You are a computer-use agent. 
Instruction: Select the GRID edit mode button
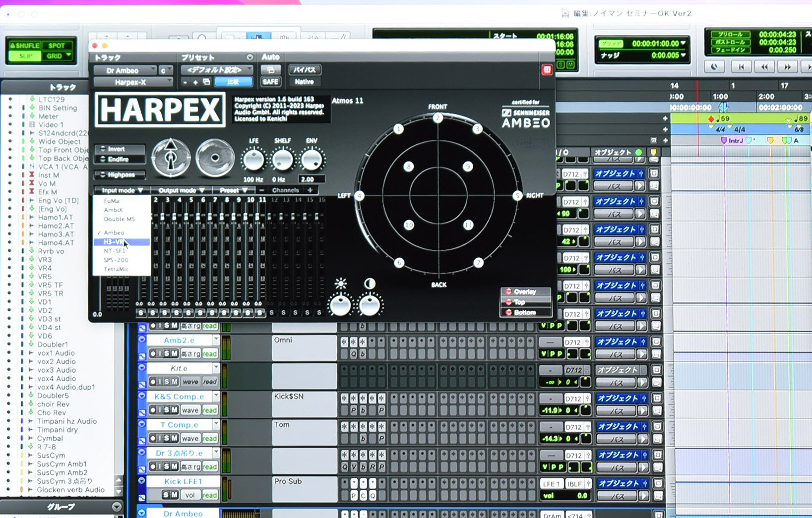tap(58, 56)
